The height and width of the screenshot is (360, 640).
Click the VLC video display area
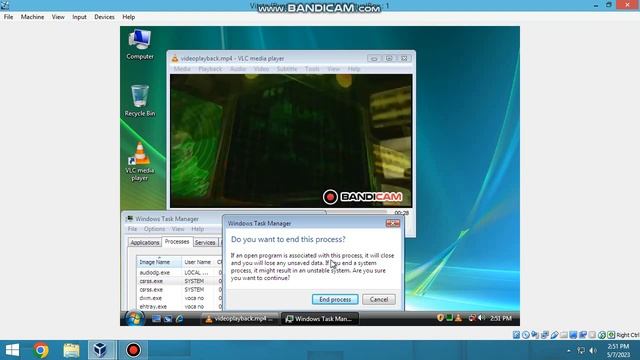coord(291,141)
